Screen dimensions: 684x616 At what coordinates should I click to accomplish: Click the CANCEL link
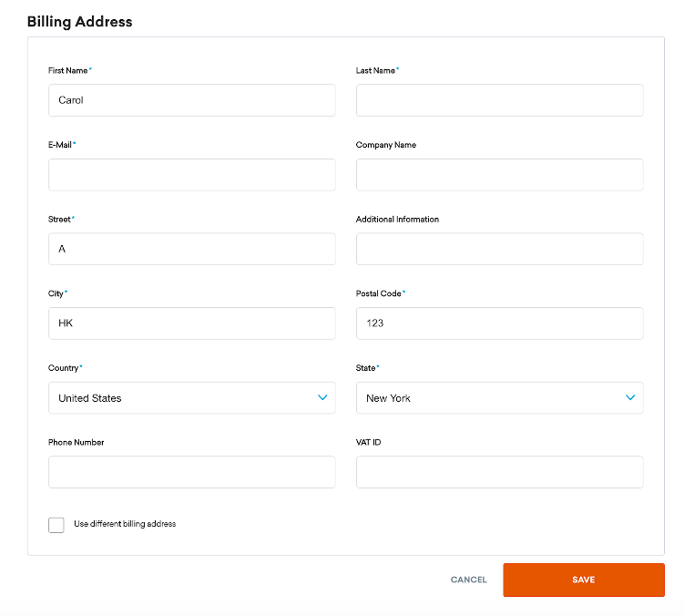[x=468, y=580]
